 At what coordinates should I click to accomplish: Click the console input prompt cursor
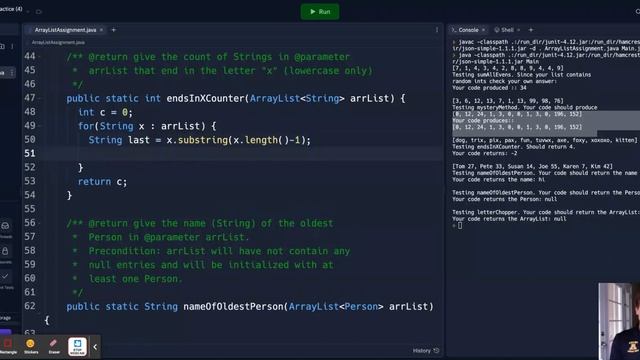[460, 225]
